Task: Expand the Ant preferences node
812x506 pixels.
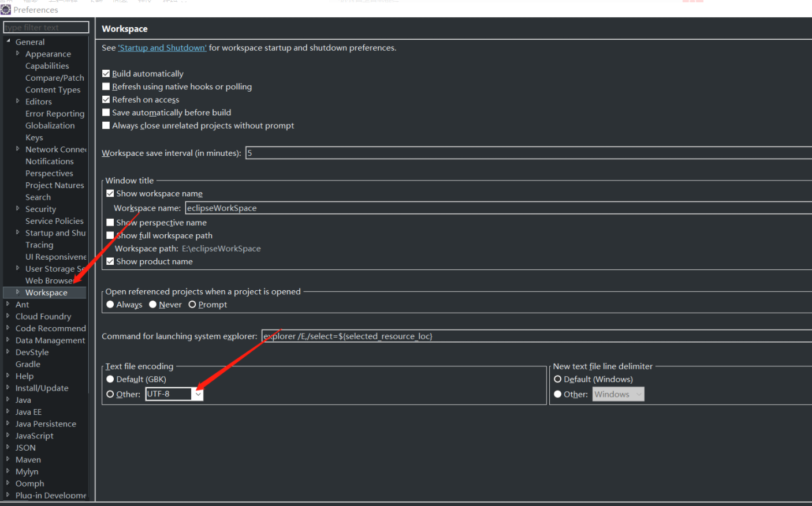Action: click(x=8, y=304)
